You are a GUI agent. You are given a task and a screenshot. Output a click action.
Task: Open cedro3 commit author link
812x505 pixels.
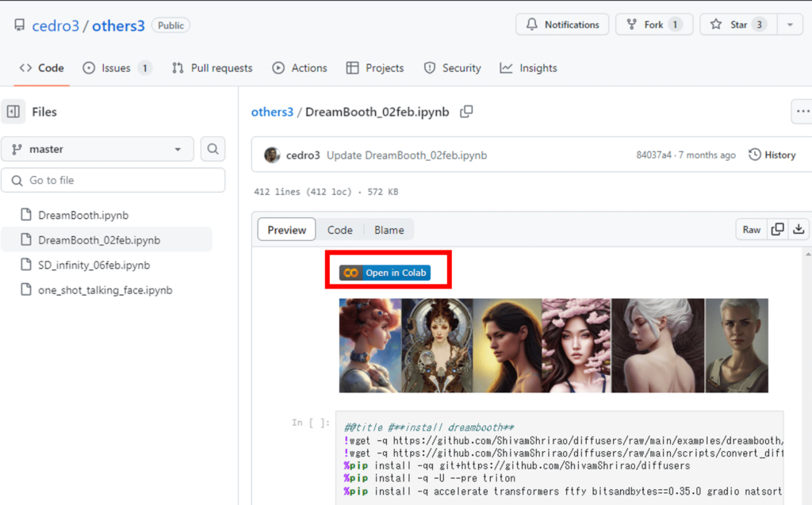click(303, 155)
